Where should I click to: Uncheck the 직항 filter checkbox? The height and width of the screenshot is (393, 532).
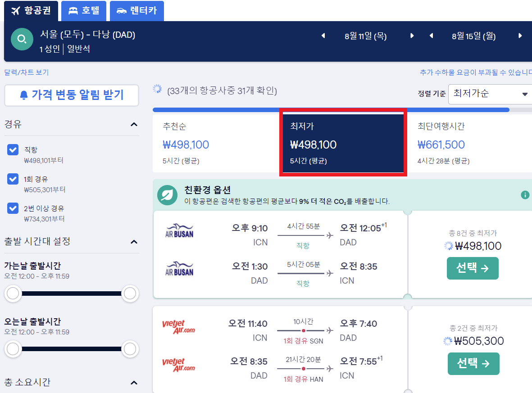click(x=13, y=149)
